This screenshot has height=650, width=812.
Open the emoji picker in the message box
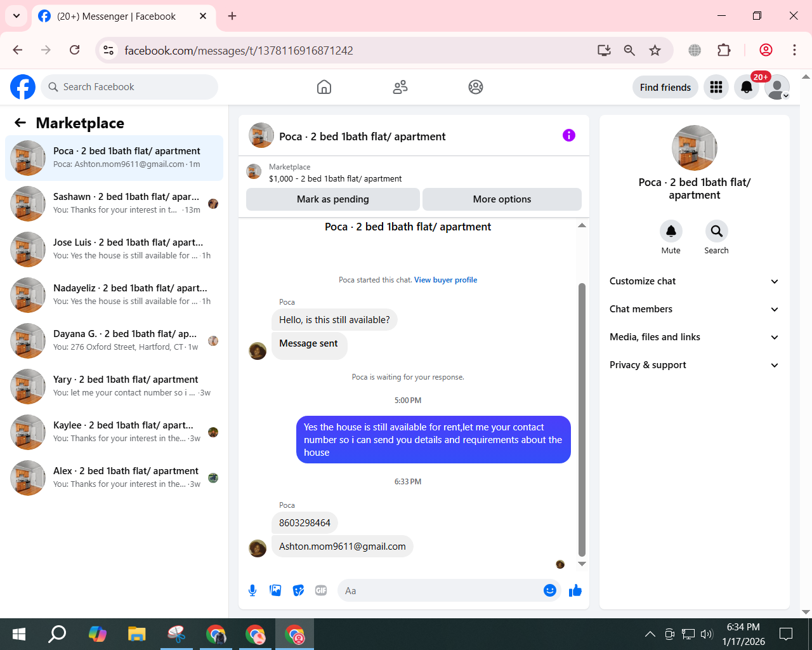click(x=550, y=590)
